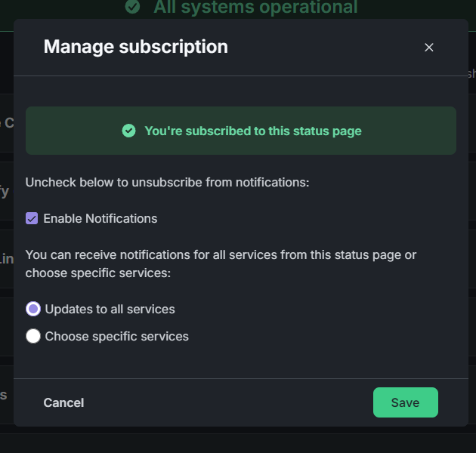Uncheck the Enable Notifications checkbox
476x453 pixels.
tap(32, 219)
